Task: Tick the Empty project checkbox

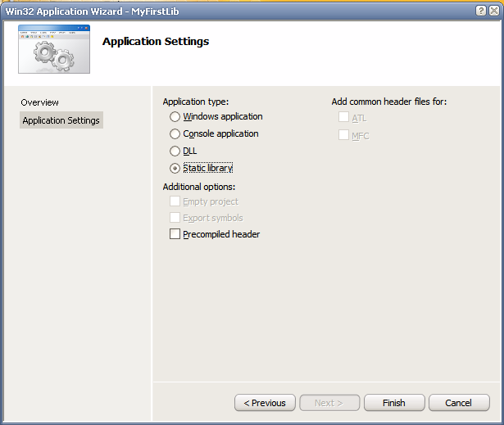Action: point(175,201)
